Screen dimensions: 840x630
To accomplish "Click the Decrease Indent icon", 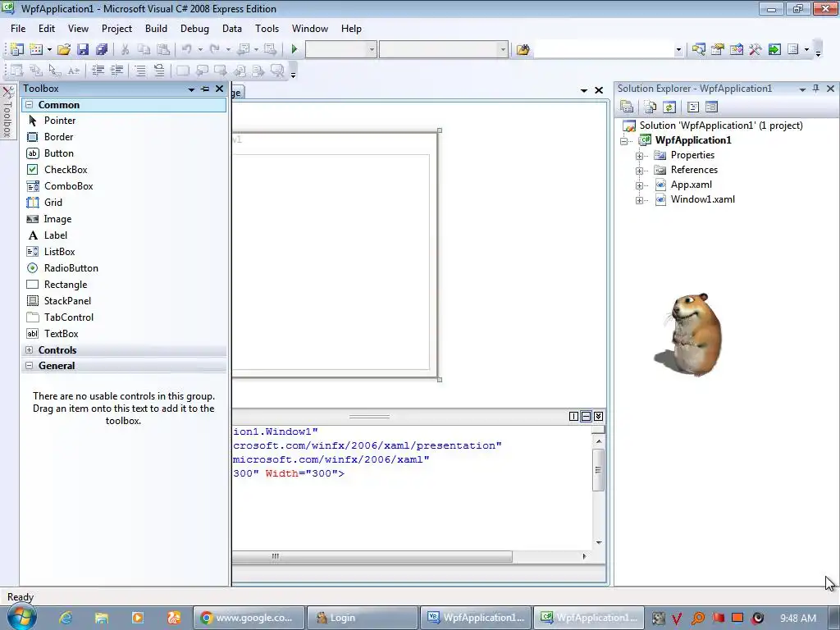I will pos(98,71).
